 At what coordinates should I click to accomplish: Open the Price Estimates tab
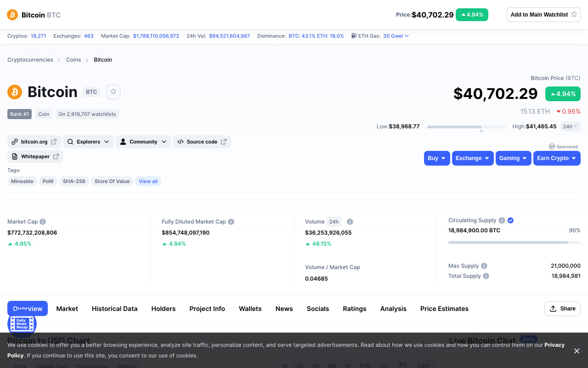(x=444, y=309)
